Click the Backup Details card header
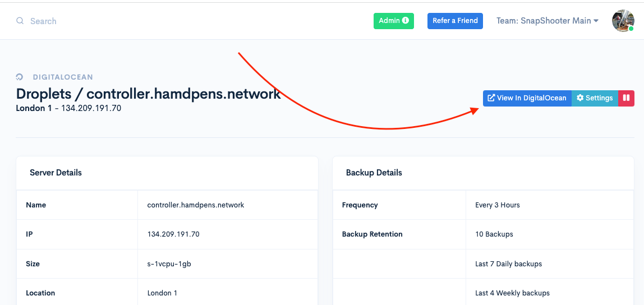 pos(483,173)
